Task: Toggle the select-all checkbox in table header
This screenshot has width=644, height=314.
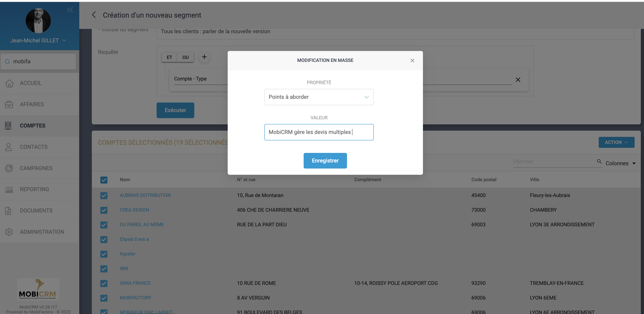Action: tap(104, 180)
